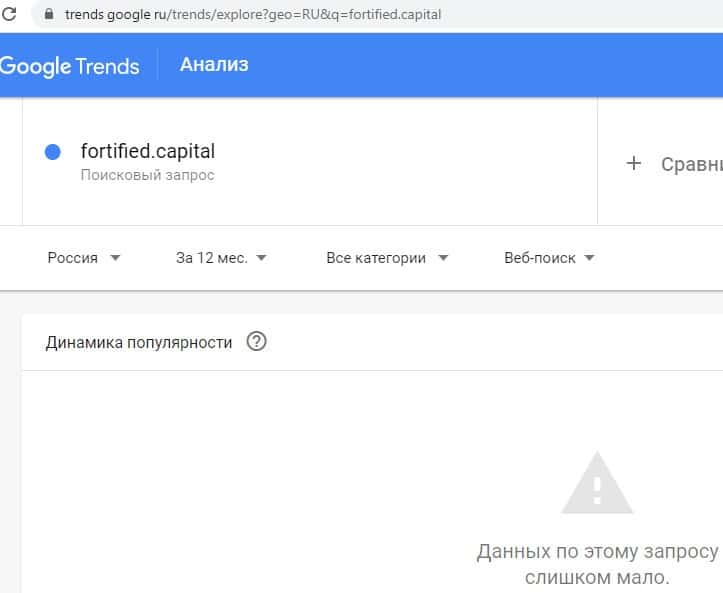Open the help icon beside Динамика популярности
The width and height of the screenshot is (723, 593).
[x=257, y=342]
